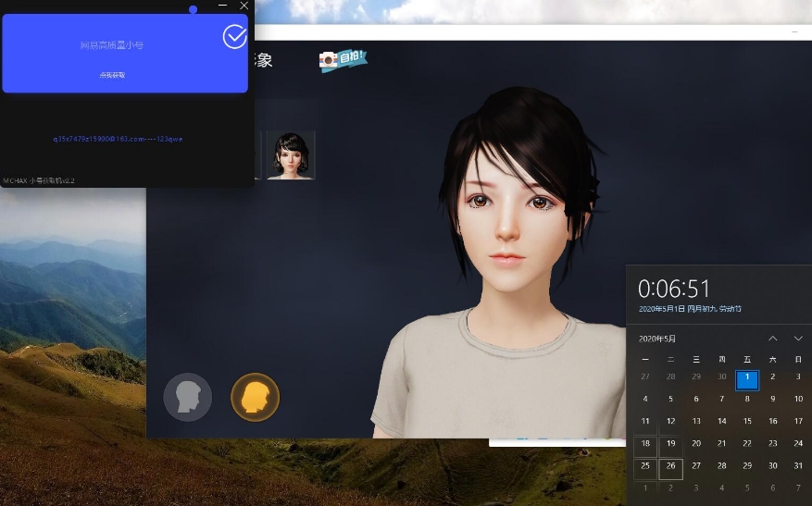Select the gray male head icon
Screen dimensions: 812x506
tap(187, 398)
